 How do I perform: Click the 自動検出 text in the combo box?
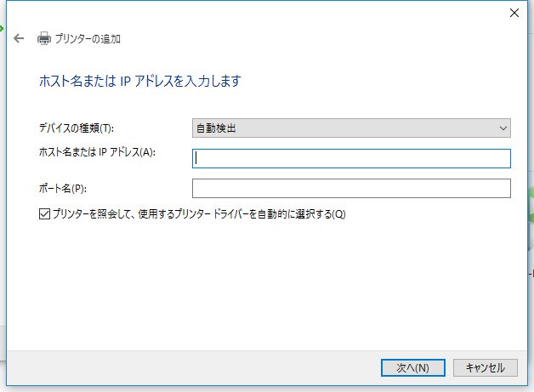pos(216,128)
